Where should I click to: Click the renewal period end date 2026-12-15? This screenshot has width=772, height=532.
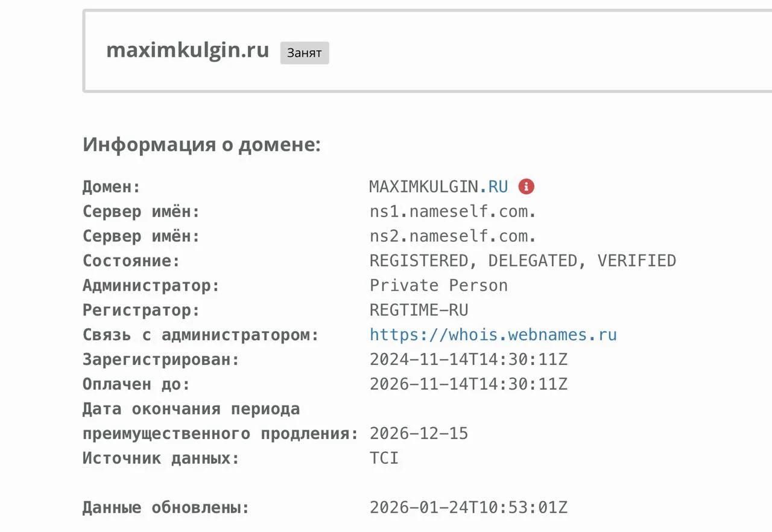coord(419,434)
